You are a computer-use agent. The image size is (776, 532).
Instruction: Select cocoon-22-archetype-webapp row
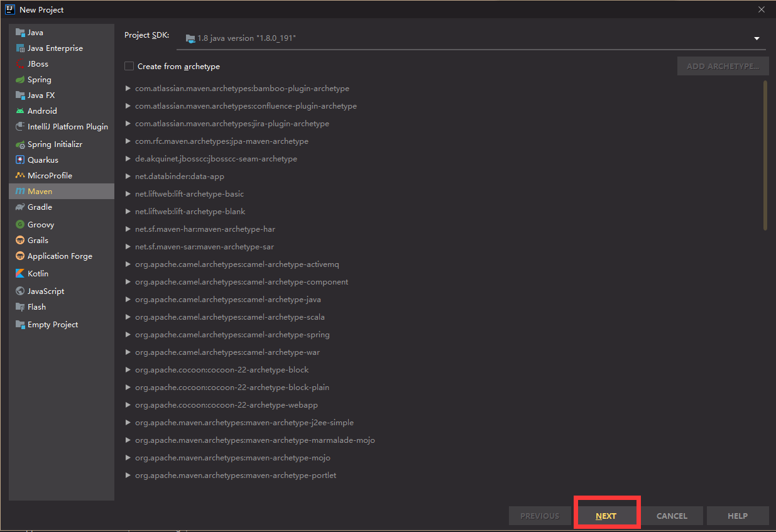[x=444, y=405]
